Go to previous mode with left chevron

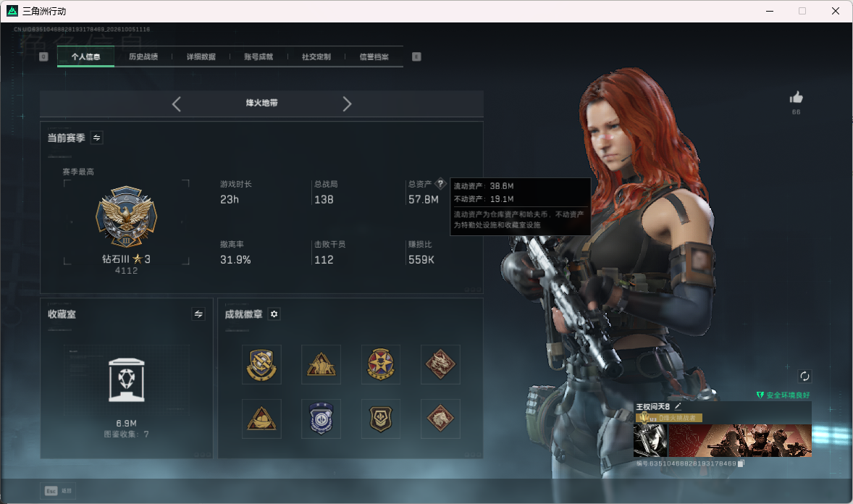click(176, 104)
